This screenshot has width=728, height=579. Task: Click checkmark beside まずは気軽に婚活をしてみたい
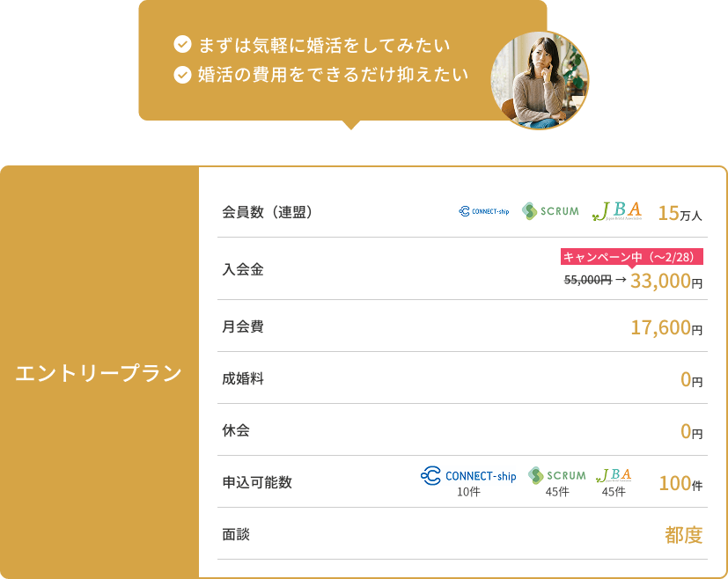(183, 44)
